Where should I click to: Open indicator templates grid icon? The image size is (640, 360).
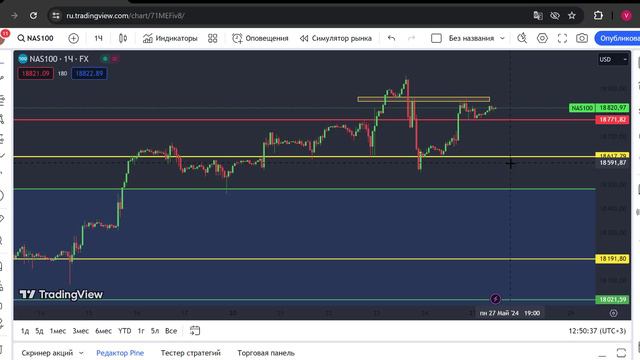tap(213, 38)
